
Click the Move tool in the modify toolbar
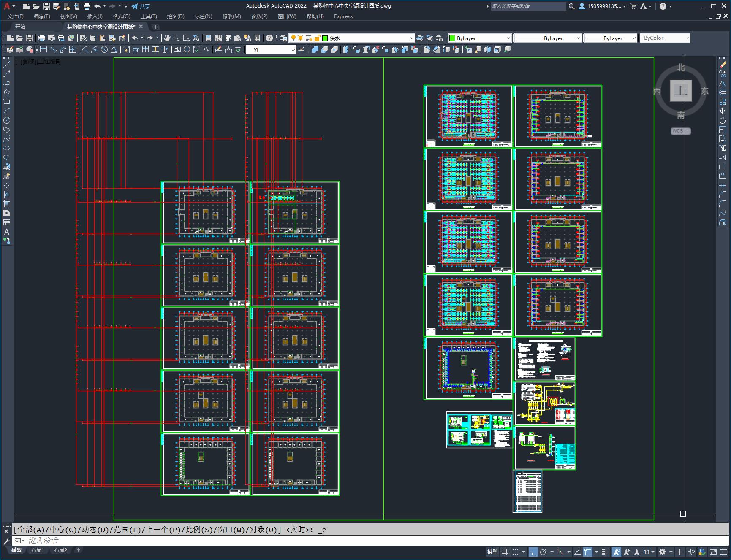tap(723, 111)
